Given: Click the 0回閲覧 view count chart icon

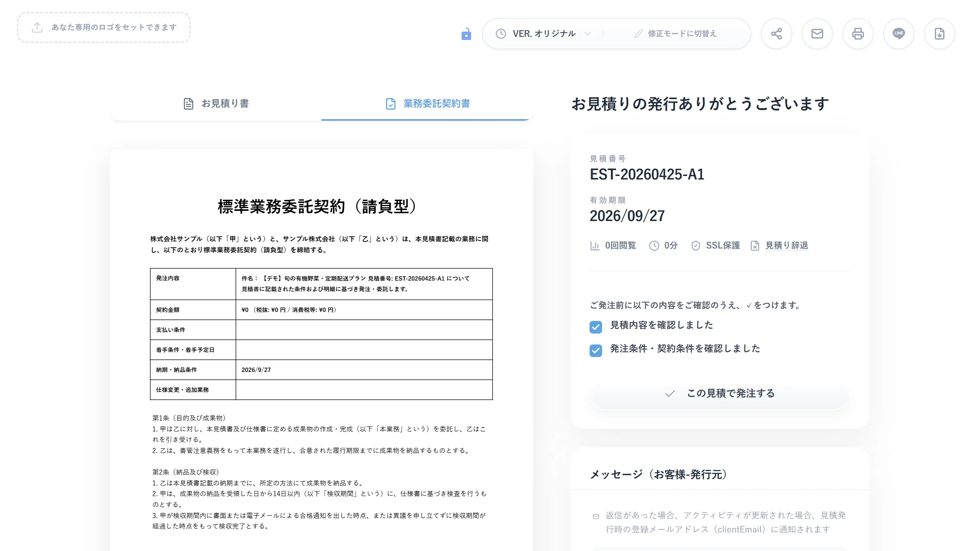Looking at the screenshot, I should (x=595, y=246).
